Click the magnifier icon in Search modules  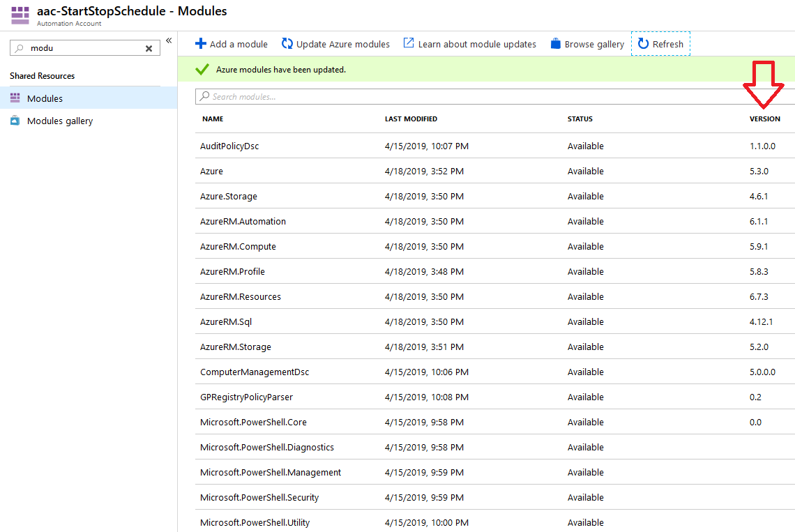204,96
